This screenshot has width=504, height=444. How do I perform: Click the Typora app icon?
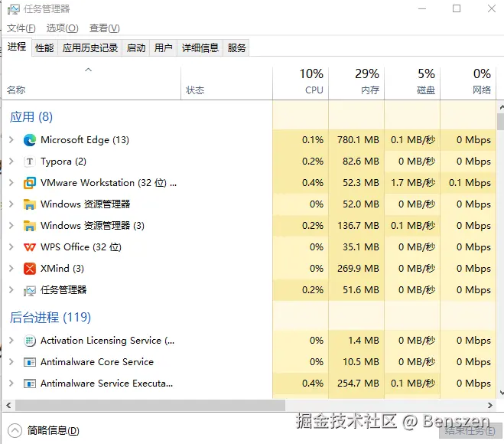point(30,162)
